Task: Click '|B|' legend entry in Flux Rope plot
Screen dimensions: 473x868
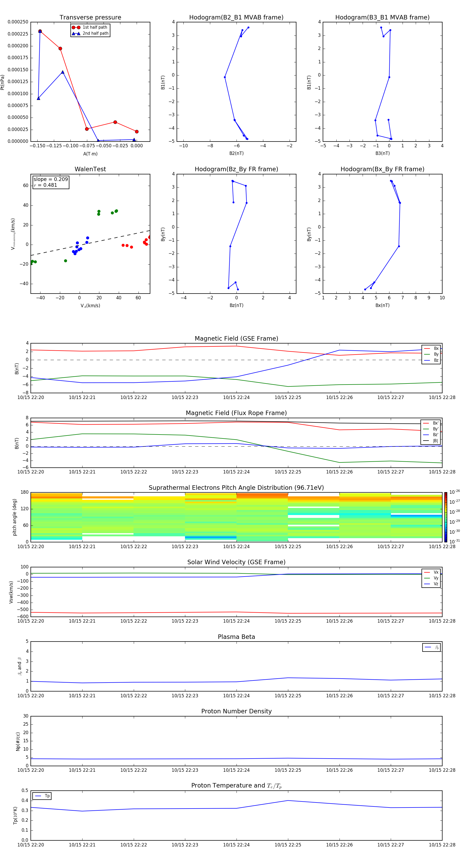Action: tap(431, 441)
